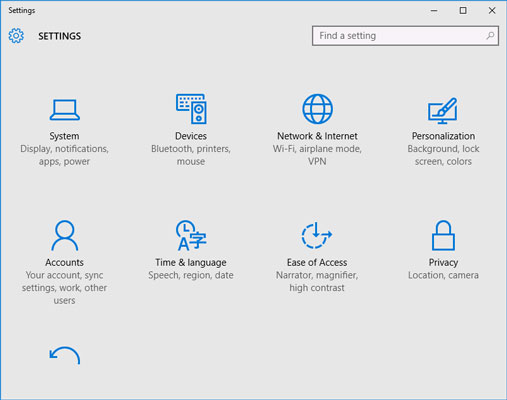Open the Personalization paintbrush icon
Viewport: 507px width, 400px height.
coord(443,110)
